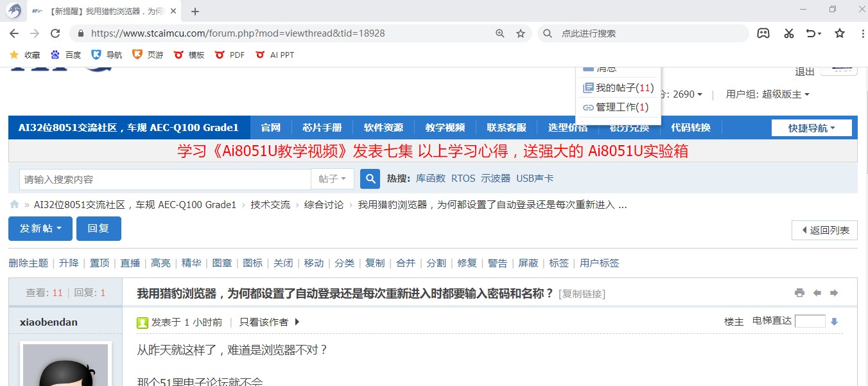Open the 教学视频 nav item

[445, 128]
